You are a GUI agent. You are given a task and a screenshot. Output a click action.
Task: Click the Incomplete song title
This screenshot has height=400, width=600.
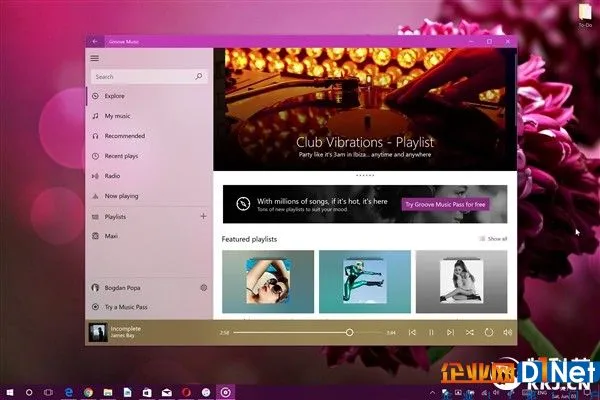(x=126, y=328)
